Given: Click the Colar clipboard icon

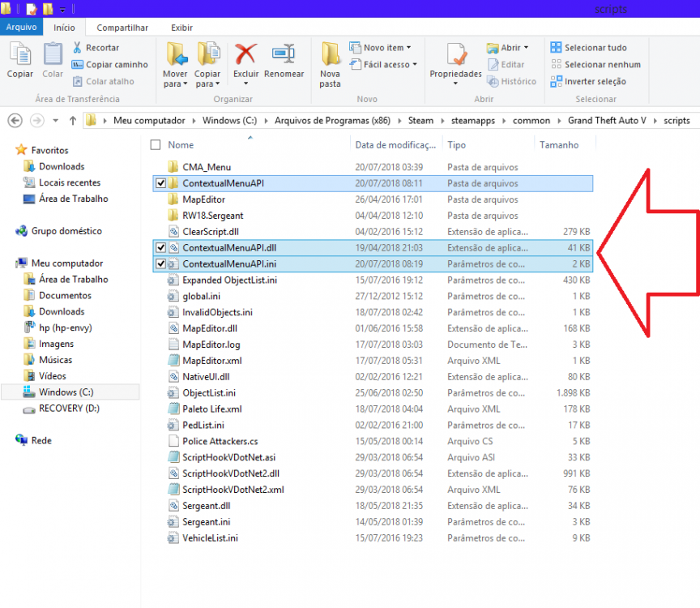Looking at the screenshot, I should pyautogui.click(x=53, y=54).
